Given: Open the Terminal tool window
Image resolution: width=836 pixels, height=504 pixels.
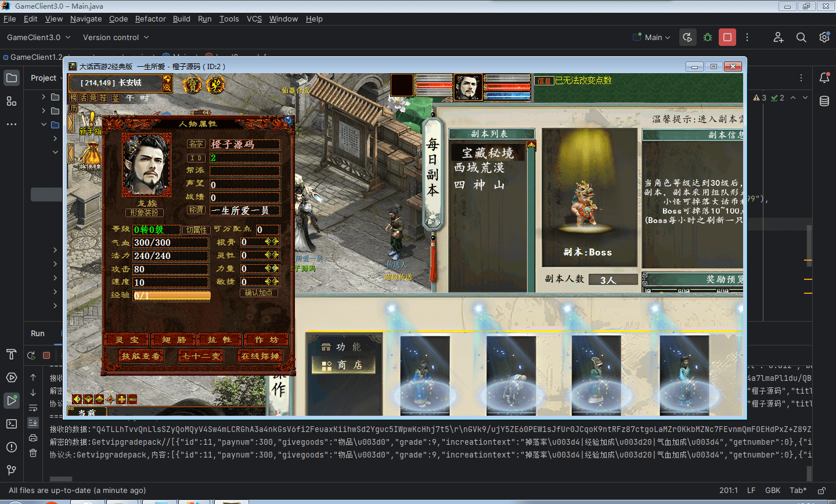Looking at the screenshot, I should [11, 424].
